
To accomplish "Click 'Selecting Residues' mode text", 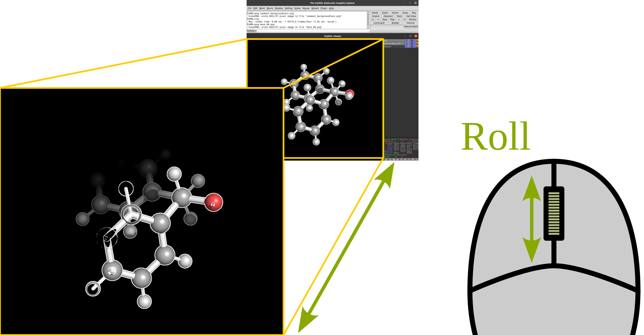I will (x=395, y=155).
